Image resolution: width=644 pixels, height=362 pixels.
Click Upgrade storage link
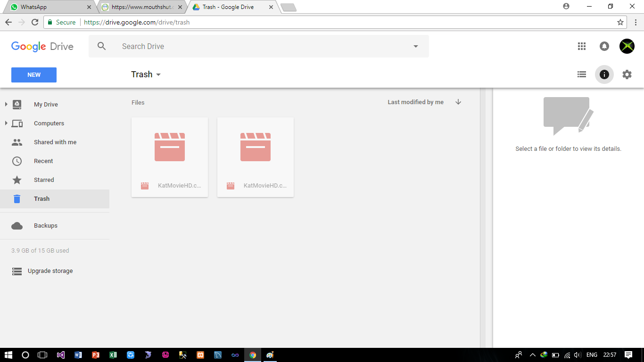(x=50, y=271)
